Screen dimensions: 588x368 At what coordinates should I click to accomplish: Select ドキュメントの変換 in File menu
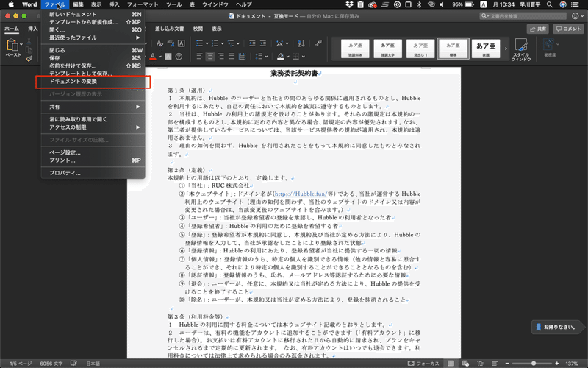(93, 82)
